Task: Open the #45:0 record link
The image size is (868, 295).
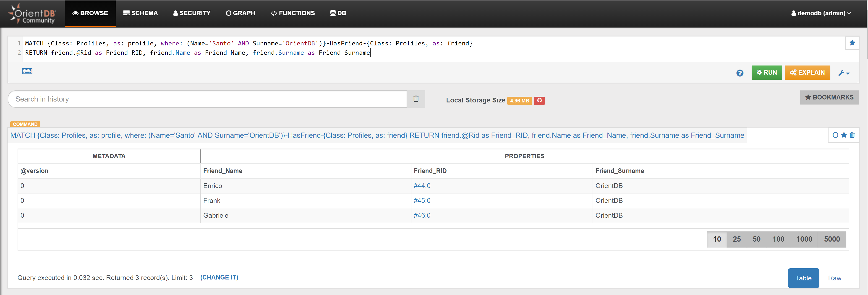Action: [x=422, y=201]
